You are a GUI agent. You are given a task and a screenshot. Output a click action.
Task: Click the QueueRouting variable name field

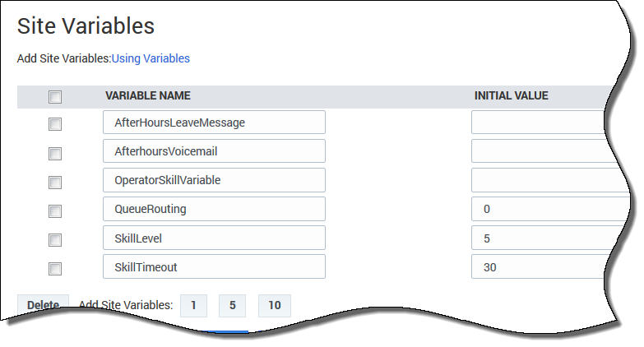tap(214, 209)
